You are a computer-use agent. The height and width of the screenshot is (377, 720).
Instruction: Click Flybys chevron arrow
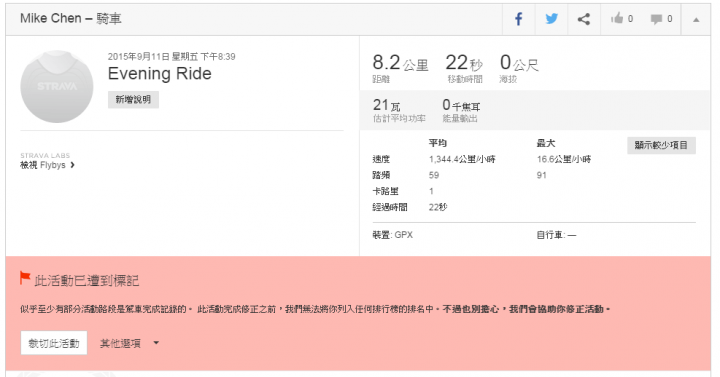pos(73,165)
